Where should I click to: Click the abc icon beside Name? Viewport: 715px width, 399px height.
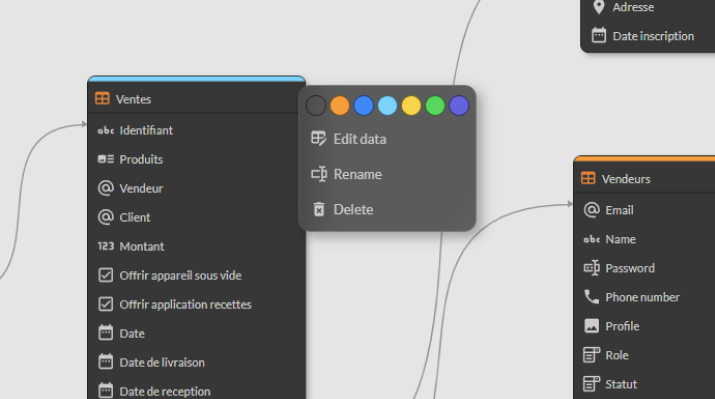coord(592,239)
